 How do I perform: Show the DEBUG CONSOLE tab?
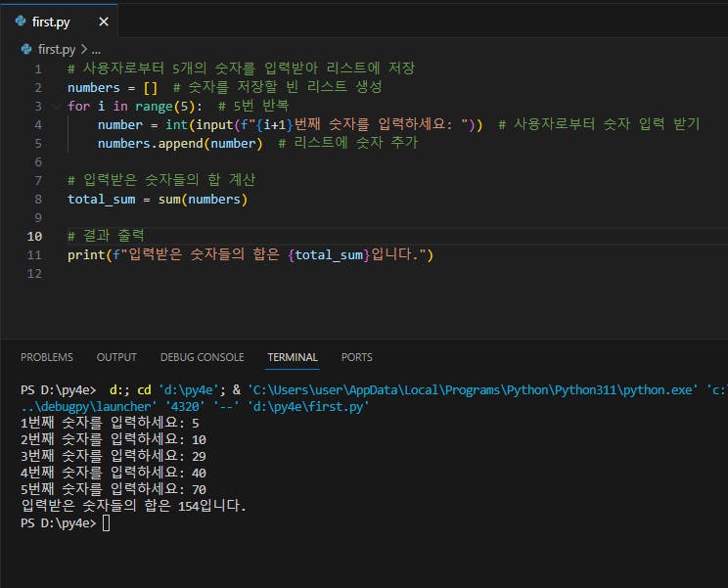pos(202,357)
